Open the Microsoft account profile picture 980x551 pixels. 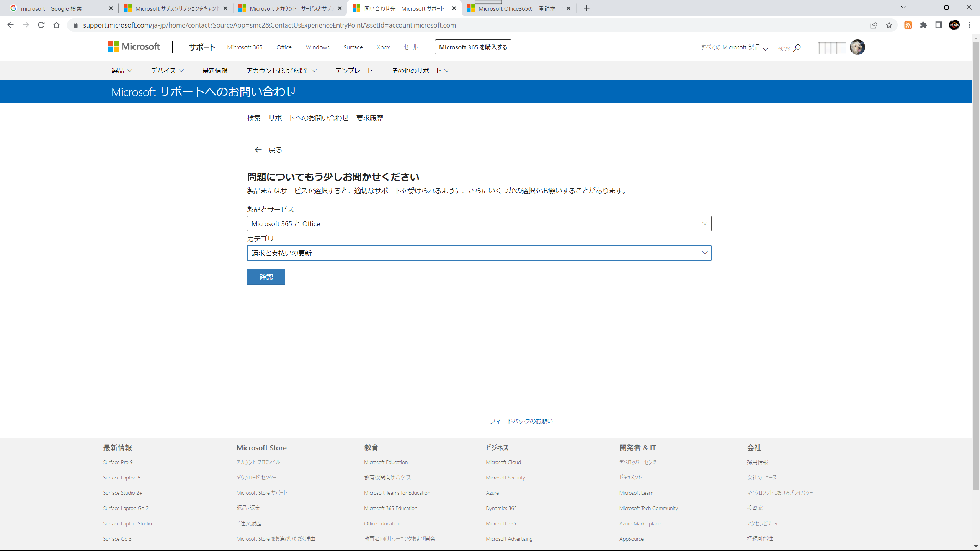pos(857,47)
